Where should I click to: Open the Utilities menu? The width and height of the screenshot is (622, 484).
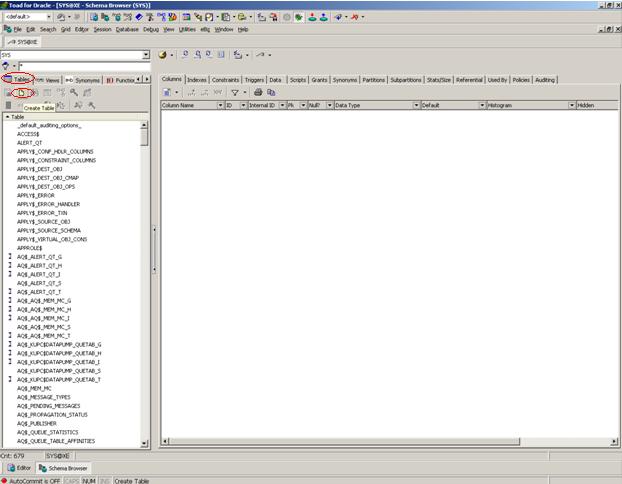coord(187,29)
